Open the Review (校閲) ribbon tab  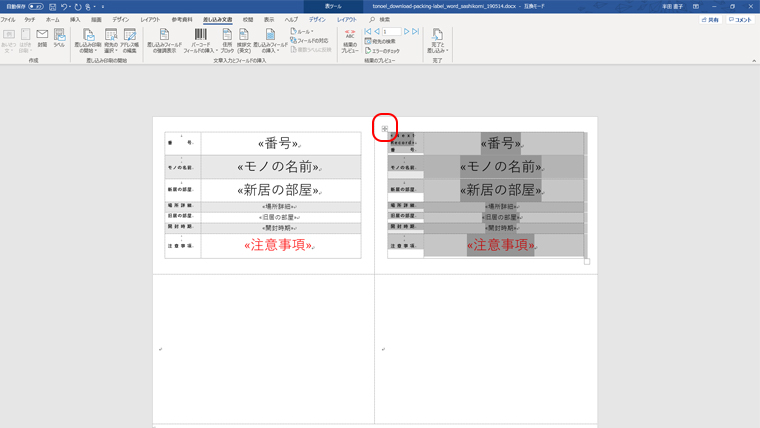pyautogui.click(x=248, y=19)
